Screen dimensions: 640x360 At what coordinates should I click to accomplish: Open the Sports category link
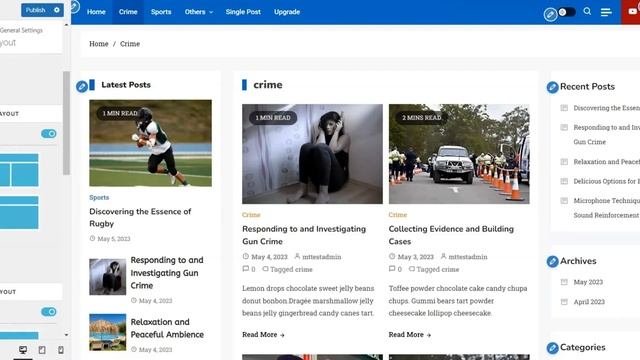pos(99,197)
